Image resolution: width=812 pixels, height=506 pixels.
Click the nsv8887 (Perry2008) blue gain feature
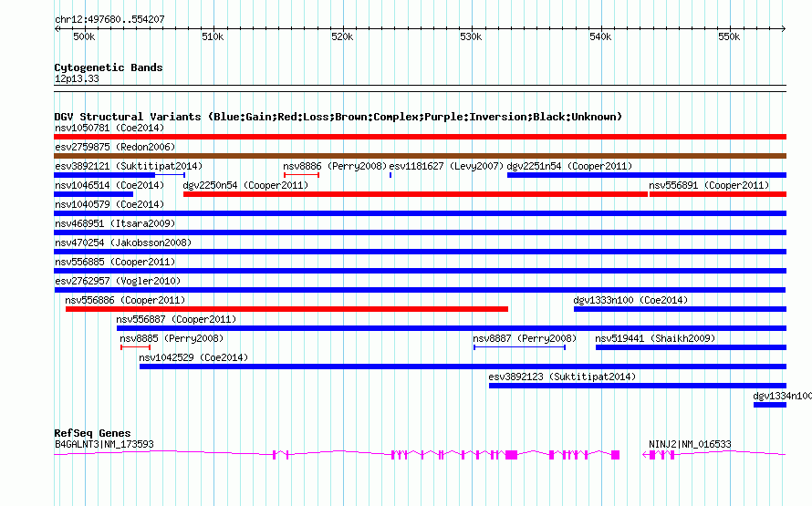tap(519, 347)
